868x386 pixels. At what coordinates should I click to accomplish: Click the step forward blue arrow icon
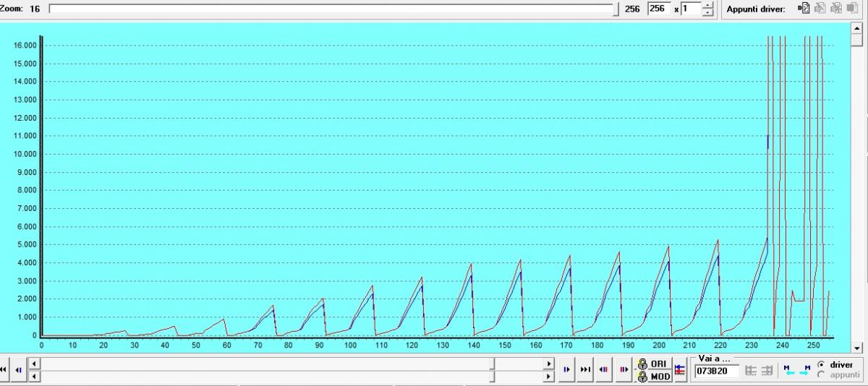tap(566, 369)
